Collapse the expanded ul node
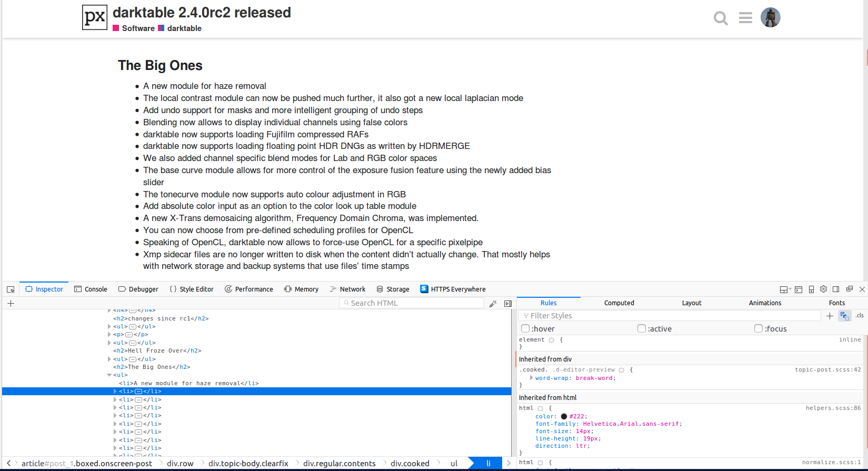This screenshot has height=471, width=868. pyautogui.click(x=109, y=375)
